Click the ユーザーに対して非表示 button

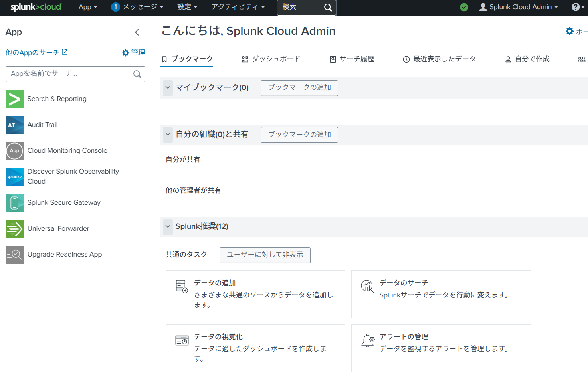(x=265, y=255)
